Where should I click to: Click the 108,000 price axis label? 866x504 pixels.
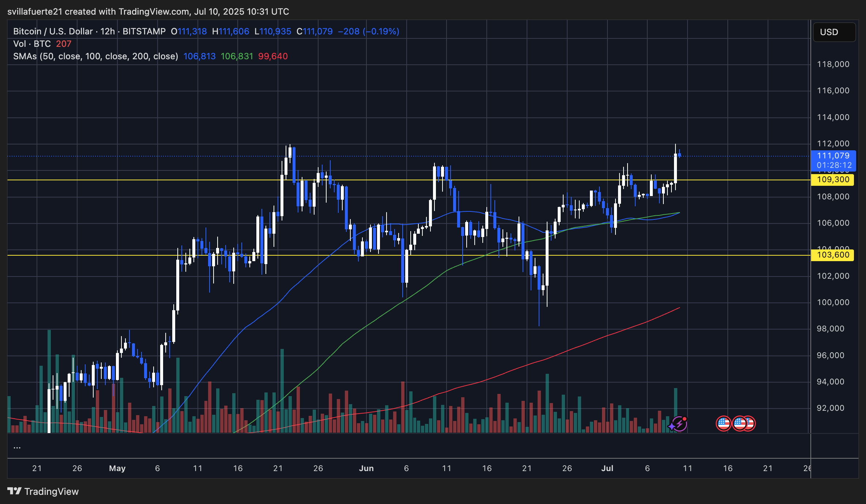pyautogui.click(x=833, y=197)
